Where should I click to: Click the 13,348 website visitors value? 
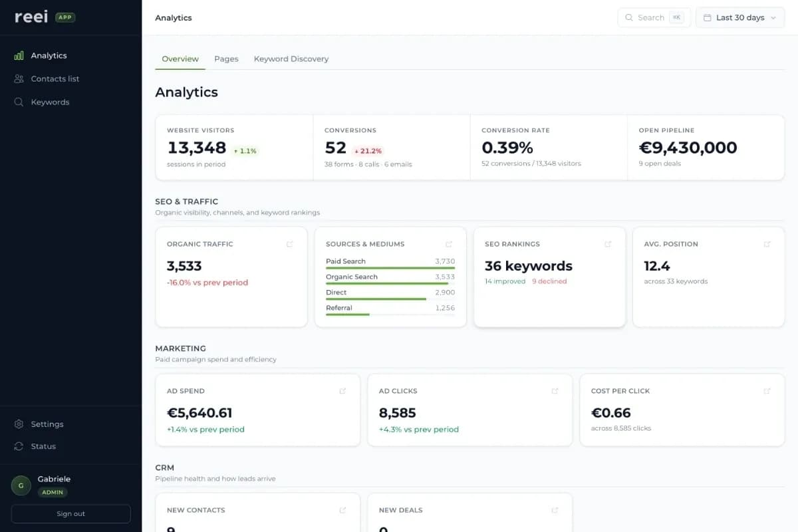pos(197,148)
